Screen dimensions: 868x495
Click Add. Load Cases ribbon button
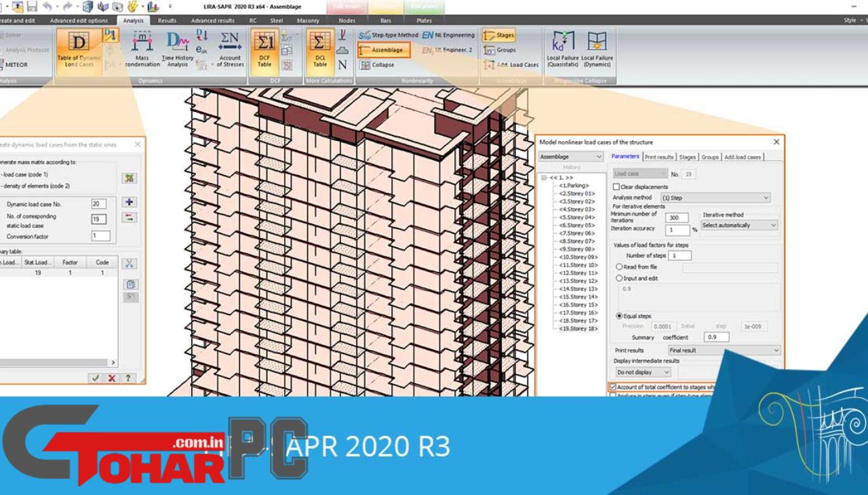point(511,65)
